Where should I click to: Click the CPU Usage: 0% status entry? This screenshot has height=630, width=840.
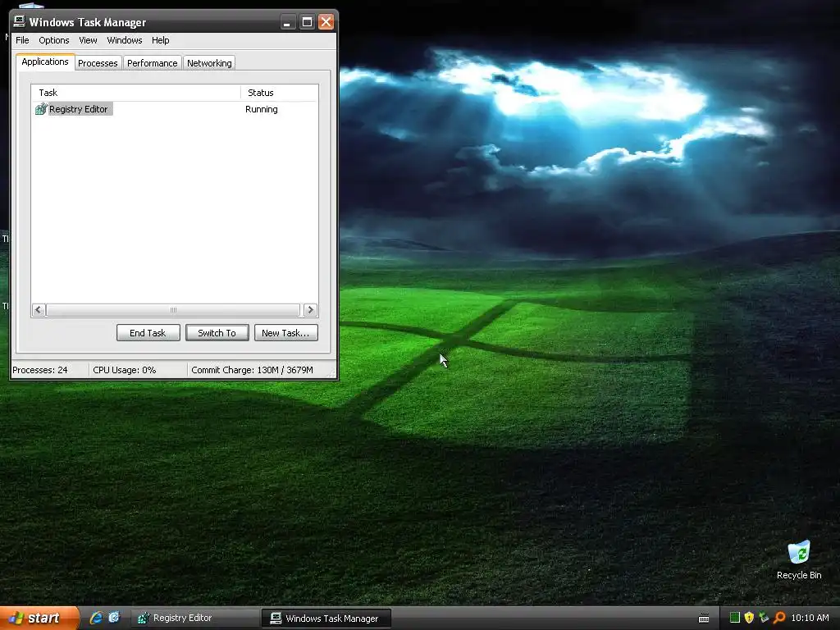coord(125,370)
